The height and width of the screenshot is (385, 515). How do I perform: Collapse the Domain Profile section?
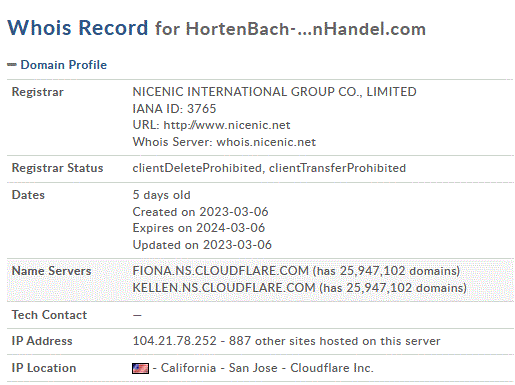click(12, 65)
